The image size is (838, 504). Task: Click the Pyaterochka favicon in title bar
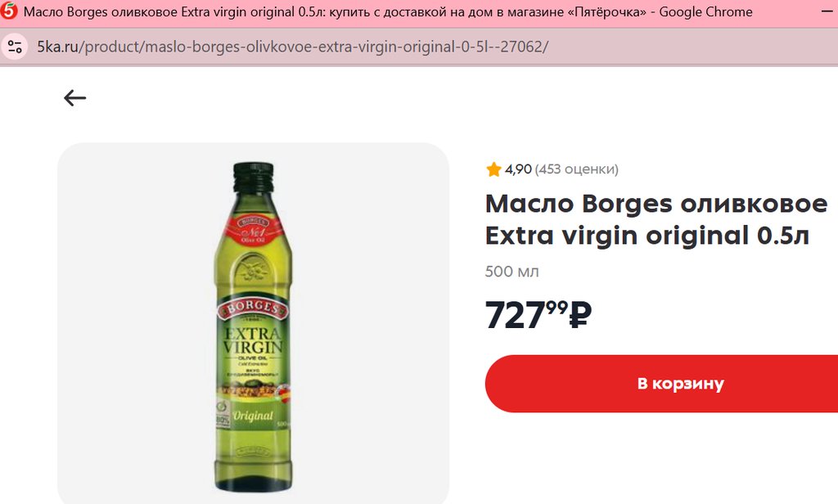[x=9, y=11]
